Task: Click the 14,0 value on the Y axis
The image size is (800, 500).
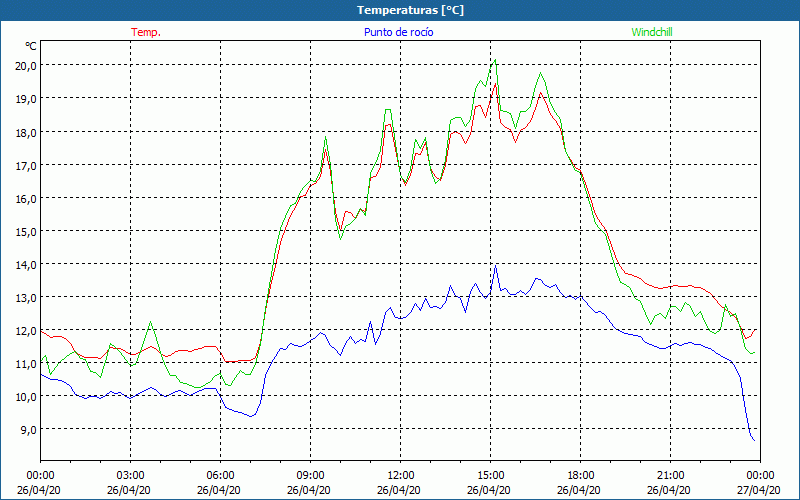Action: point(26,265)
